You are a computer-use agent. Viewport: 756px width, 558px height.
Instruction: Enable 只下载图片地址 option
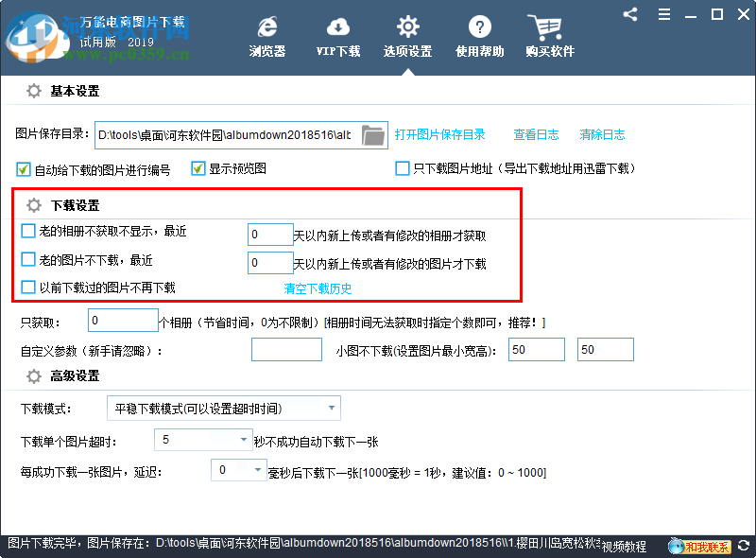[402, 167]
